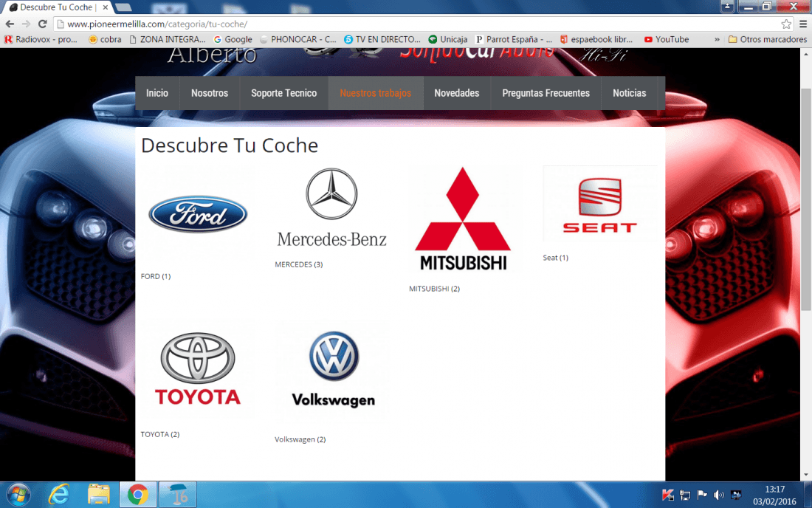Click the scrollbar down arrow
The height and width of the screenshot is (508, 812).
pyautogui.click(x=806, y=475)
